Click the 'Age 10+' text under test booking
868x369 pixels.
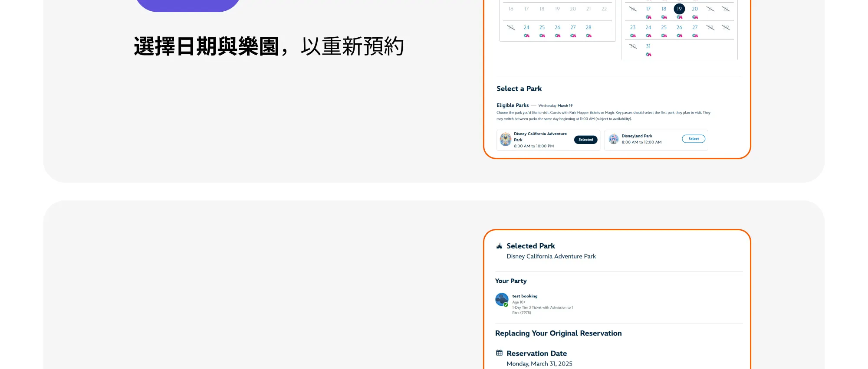tap(519, 302)
